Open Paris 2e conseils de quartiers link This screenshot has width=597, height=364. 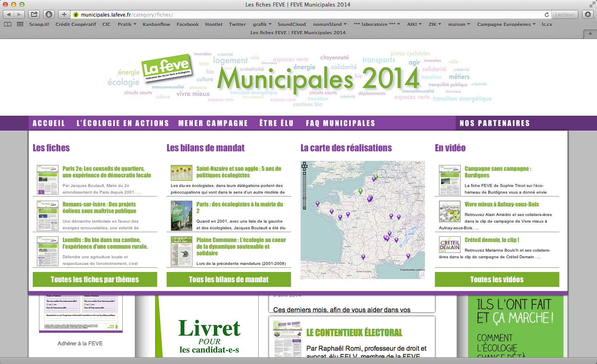(x=107, y=172)
